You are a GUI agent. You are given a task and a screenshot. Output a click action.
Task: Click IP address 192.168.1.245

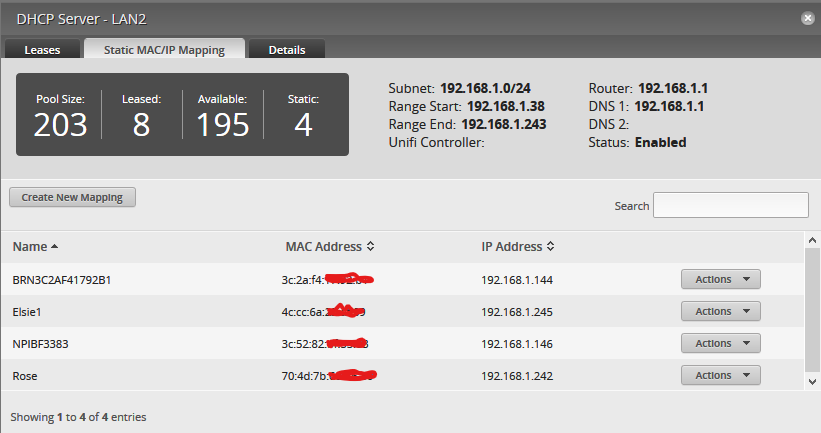click(x=517, y=312)
